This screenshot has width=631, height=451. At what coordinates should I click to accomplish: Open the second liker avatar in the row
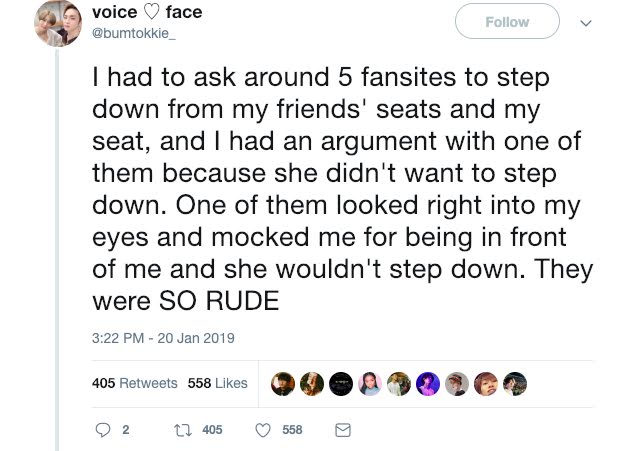pos(312,384)
